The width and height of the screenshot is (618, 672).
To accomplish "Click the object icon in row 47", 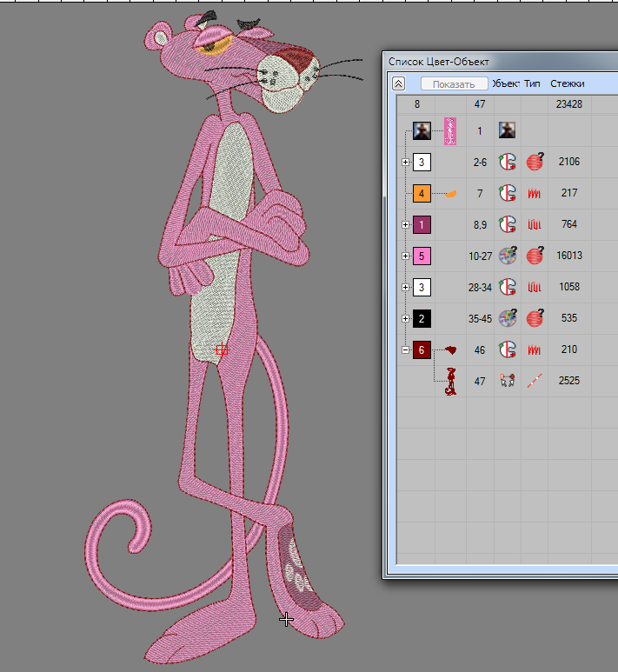I will 507,381.
